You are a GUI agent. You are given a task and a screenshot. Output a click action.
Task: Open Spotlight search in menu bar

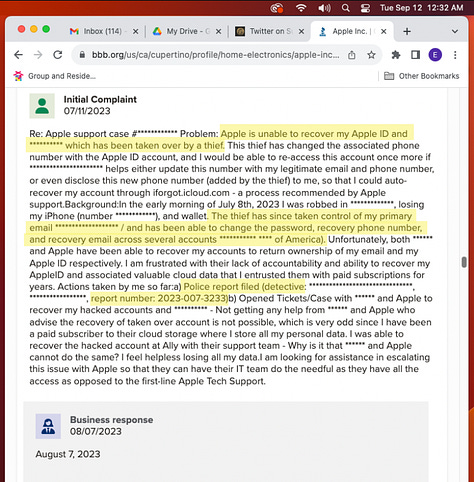coord(346,8)
